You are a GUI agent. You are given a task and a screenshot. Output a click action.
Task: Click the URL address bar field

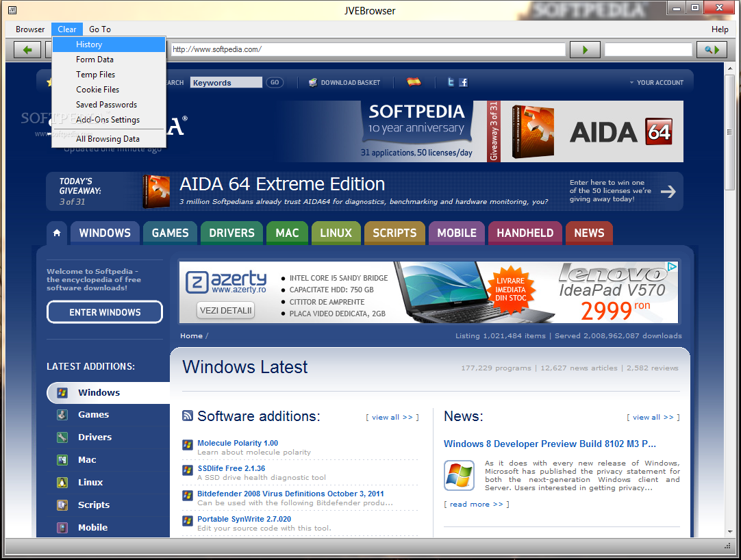coord(368,49)
